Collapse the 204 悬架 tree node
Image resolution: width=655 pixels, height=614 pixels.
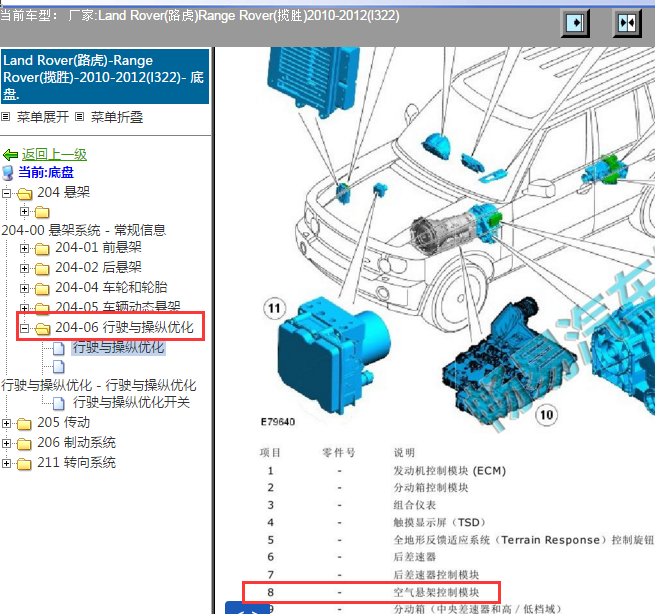point(6,193)
